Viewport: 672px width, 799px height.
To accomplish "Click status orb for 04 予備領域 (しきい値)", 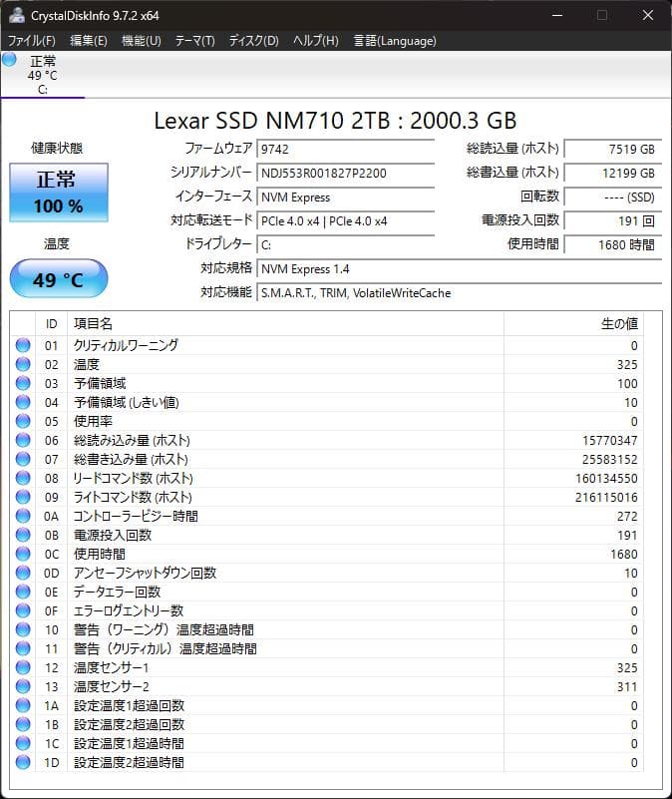I will 23,402.
